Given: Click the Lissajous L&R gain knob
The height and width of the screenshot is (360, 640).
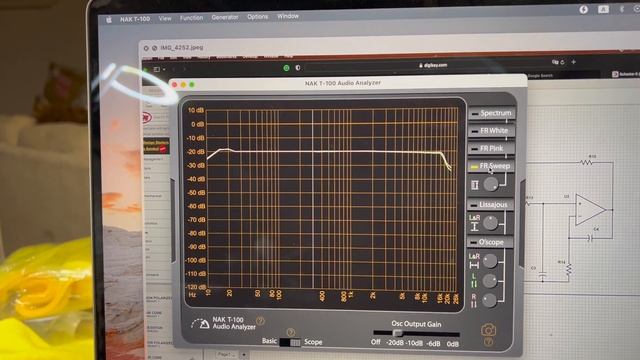Looking at the screenshot, I should click(x=491, y=223).
